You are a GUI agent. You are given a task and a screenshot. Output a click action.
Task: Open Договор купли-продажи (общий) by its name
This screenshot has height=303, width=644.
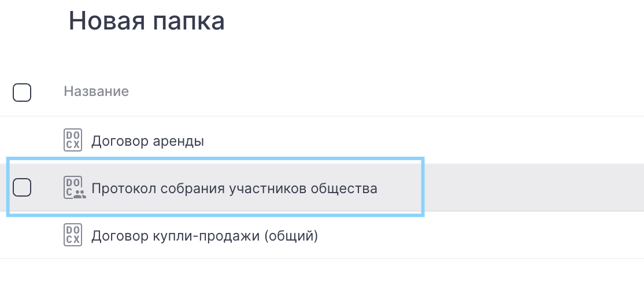205,236
